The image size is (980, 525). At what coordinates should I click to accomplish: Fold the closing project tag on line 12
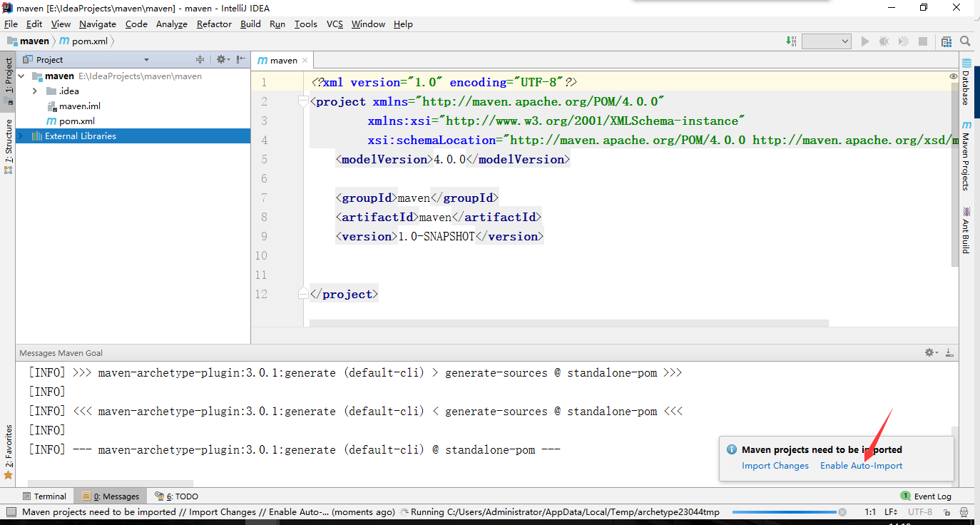coord(303,294)
